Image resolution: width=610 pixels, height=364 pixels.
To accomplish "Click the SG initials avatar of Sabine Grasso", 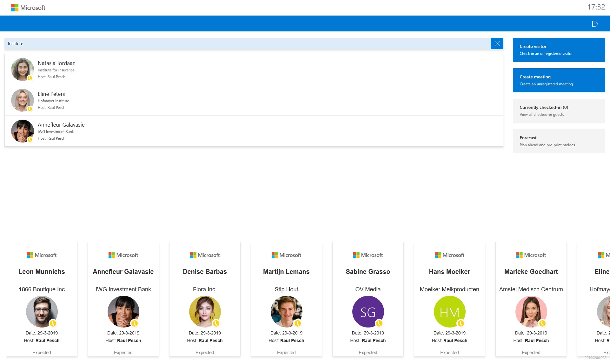I will [x=368, y=312].
